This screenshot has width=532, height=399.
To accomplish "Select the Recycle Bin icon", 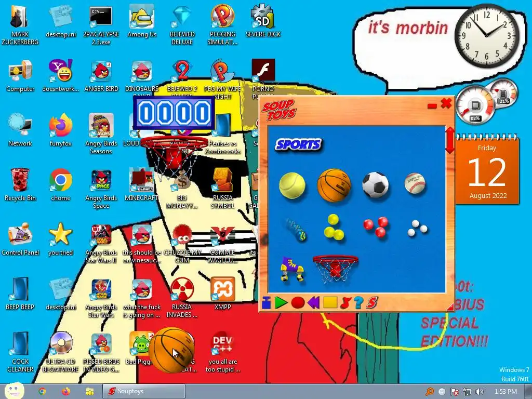I will coord(20,185).
